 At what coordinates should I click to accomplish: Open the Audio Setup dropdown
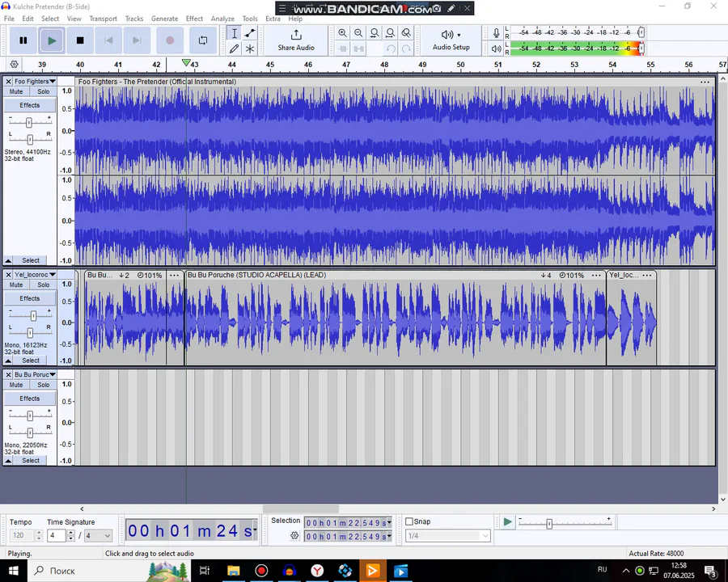pyautogui.click(x=451, y=40)
